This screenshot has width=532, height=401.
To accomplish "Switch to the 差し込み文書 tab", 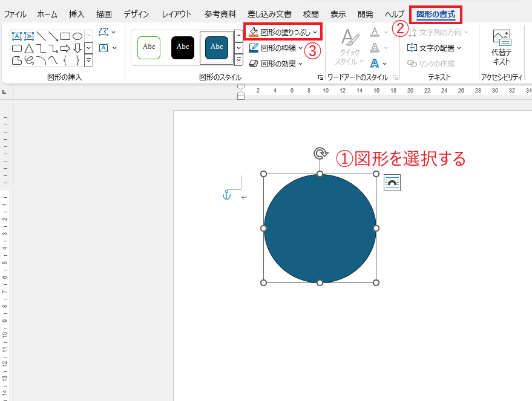I will 269,15.
